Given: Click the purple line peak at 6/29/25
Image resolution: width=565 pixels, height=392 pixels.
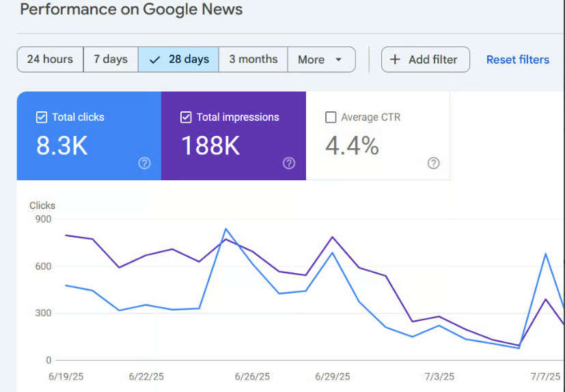Looking at the screenshot, I should click(333, 238).
